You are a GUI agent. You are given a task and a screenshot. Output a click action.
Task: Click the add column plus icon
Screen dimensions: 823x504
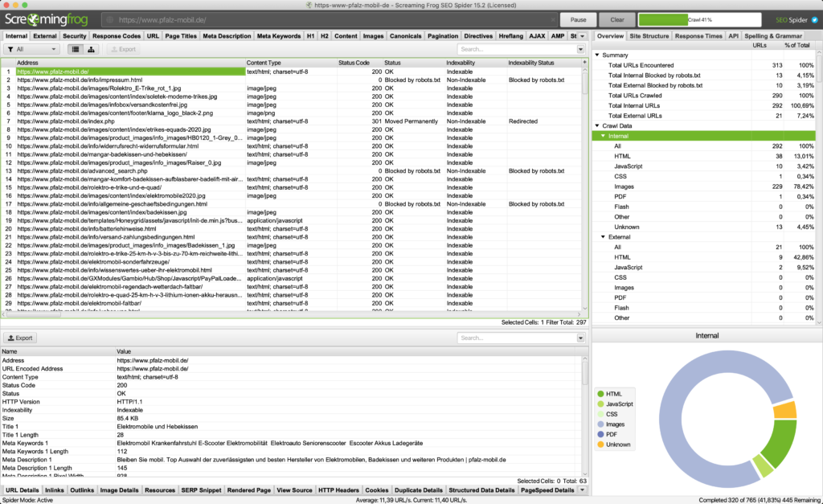(x=583, y=62)
